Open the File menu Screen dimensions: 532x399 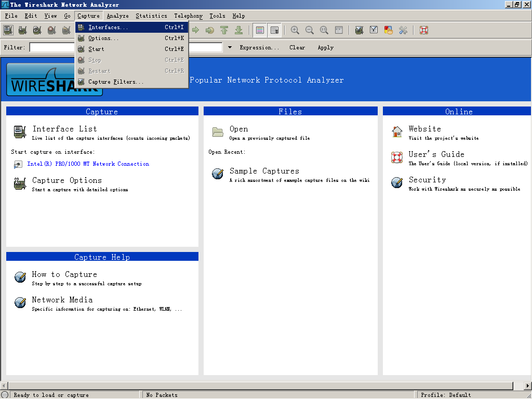click(x=11, y=16)
